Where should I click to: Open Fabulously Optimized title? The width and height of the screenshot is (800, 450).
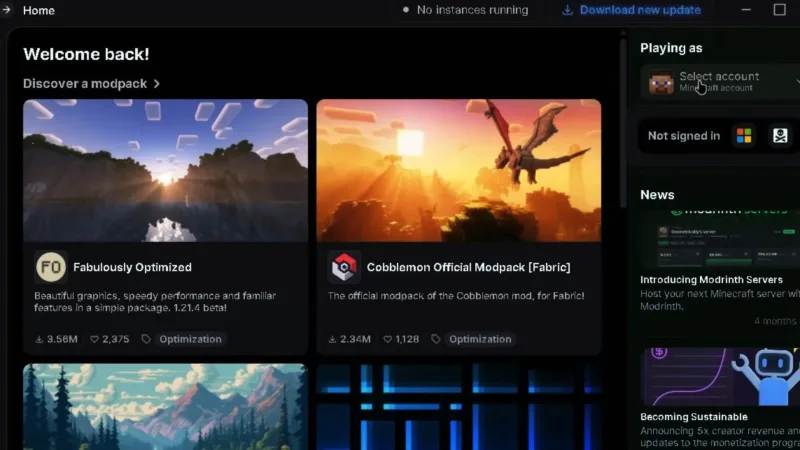pyautogui.click(x=132, y=267)
